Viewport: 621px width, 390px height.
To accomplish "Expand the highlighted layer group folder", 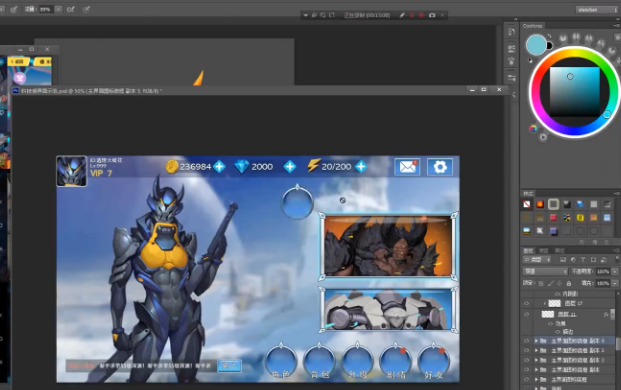I will point(536,341).
